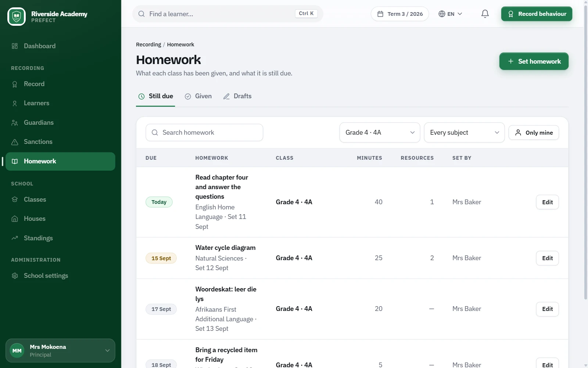The image size is (588, 368).
Task: Open the Classes page
Action: [60, 199]
